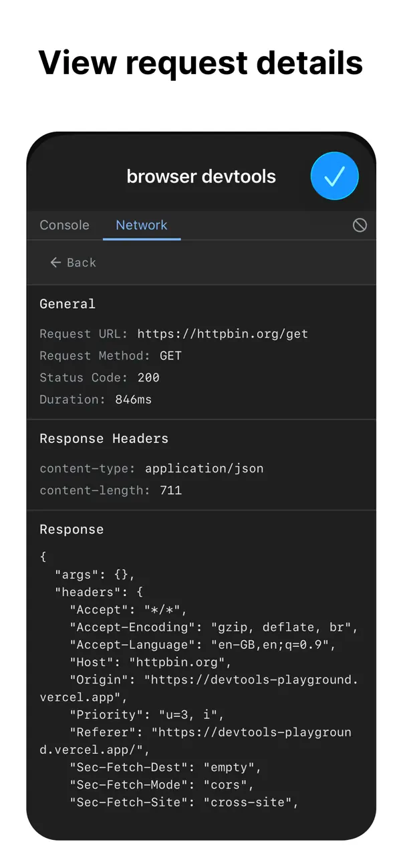This screenshot has height=868, width=401.
Task: Select the Request URL https://httpbin.org/get
Action: click(221, 333)
